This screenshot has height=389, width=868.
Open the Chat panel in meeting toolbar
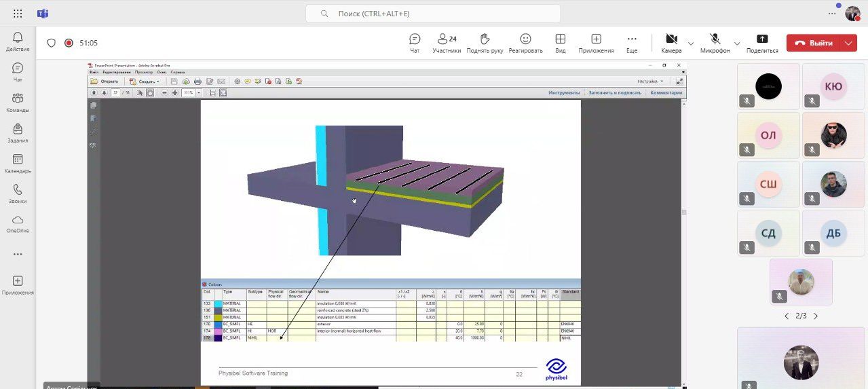(x=415, y=43)
